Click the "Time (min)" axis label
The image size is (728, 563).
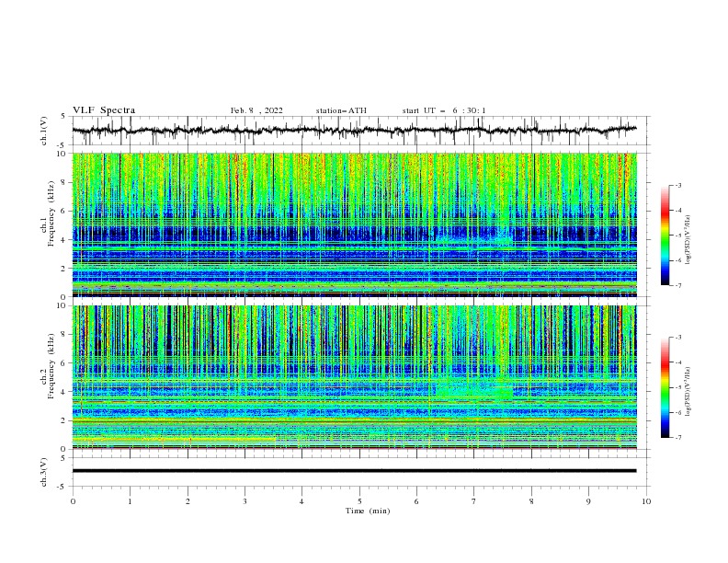368,511
